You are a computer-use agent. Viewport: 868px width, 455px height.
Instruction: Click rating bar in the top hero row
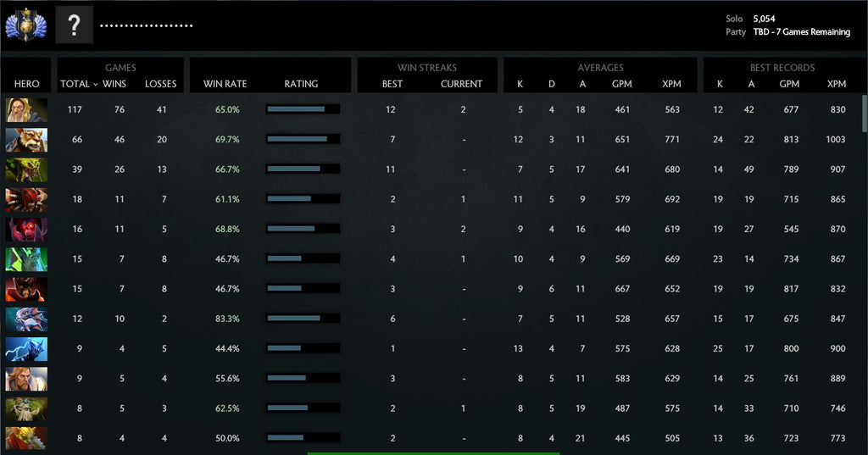point(302,109)
